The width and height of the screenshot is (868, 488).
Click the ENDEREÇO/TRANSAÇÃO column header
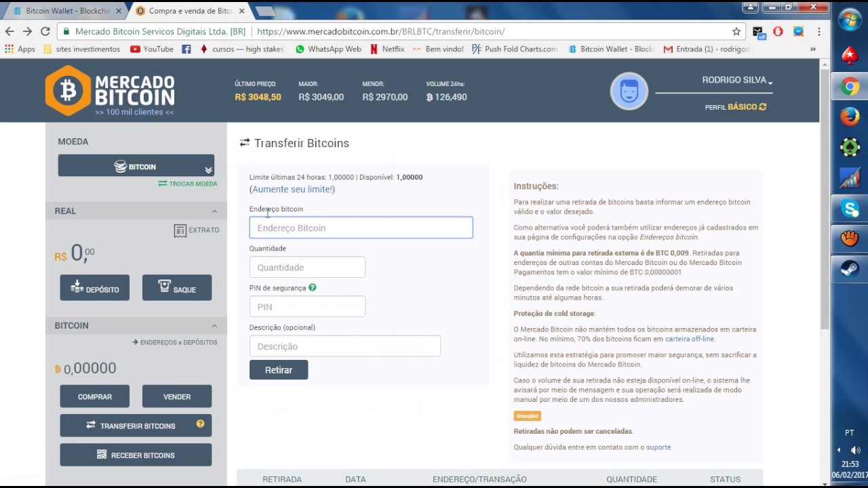479,479
